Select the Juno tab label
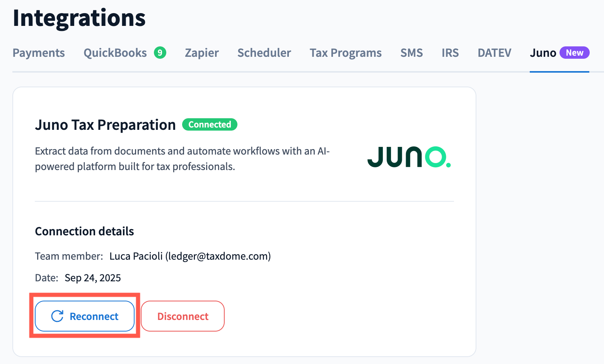The width and height of the screenshot is (604, 364). (543, 53)
